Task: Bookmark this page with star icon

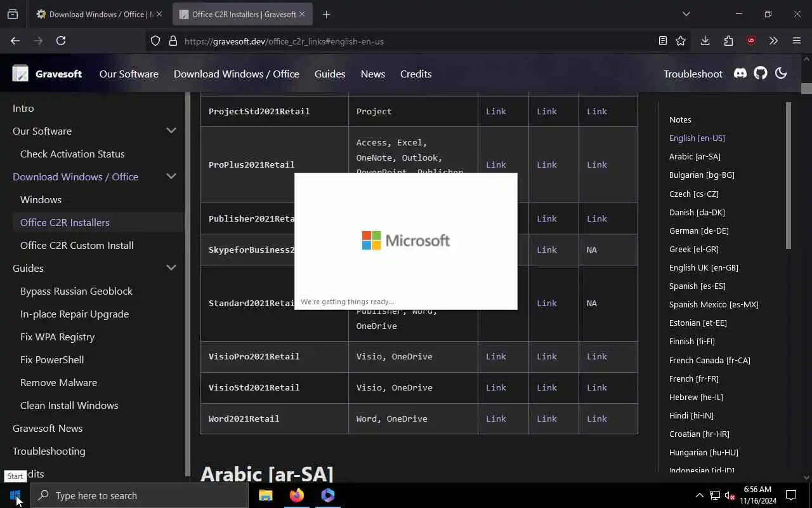Action: click(x=681, y=41)
